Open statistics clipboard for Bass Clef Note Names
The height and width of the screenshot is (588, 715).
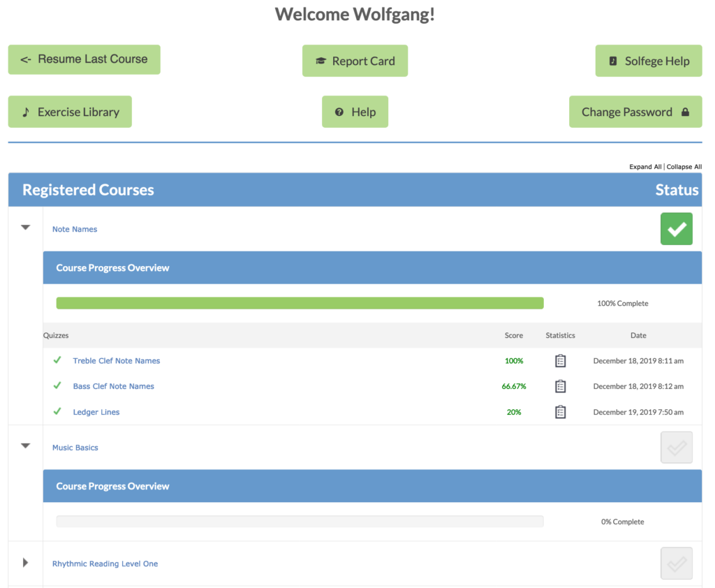click(560, 386)
